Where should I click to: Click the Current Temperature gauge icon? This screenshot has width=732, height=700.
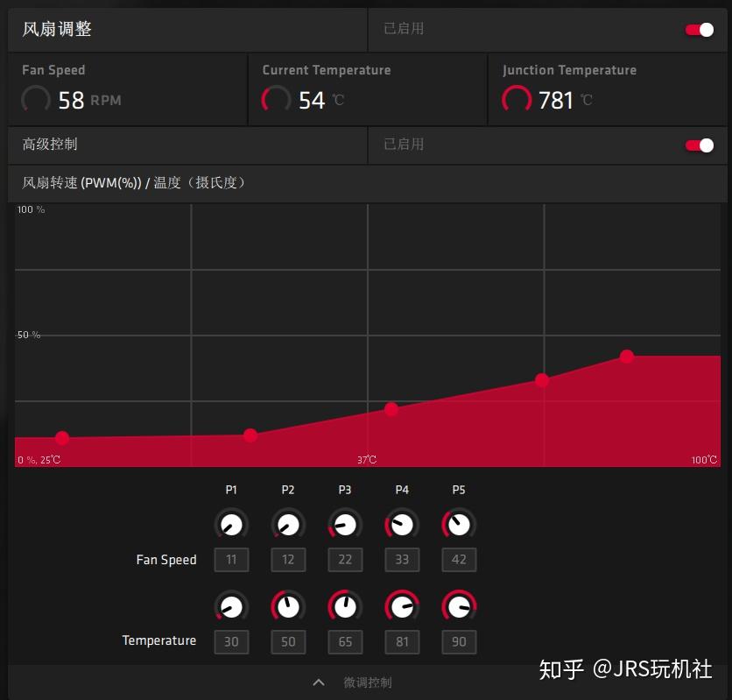276,100
